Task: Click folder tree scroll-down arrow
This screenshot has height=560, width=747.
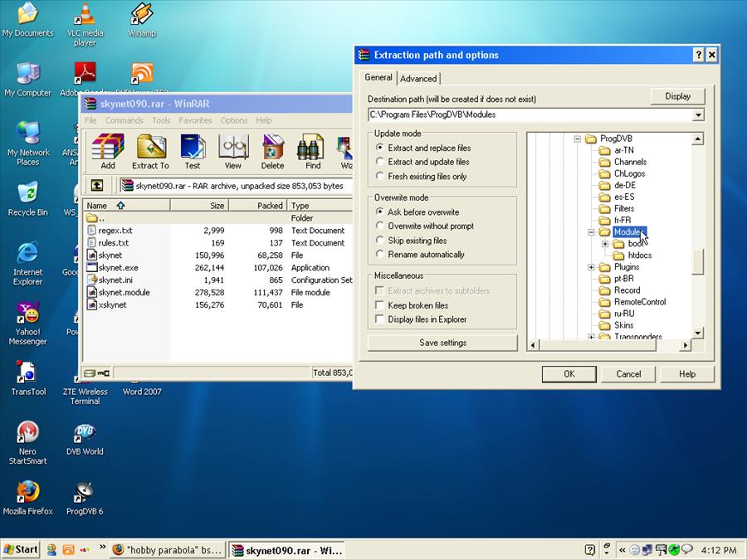Action: pos(697,333)
